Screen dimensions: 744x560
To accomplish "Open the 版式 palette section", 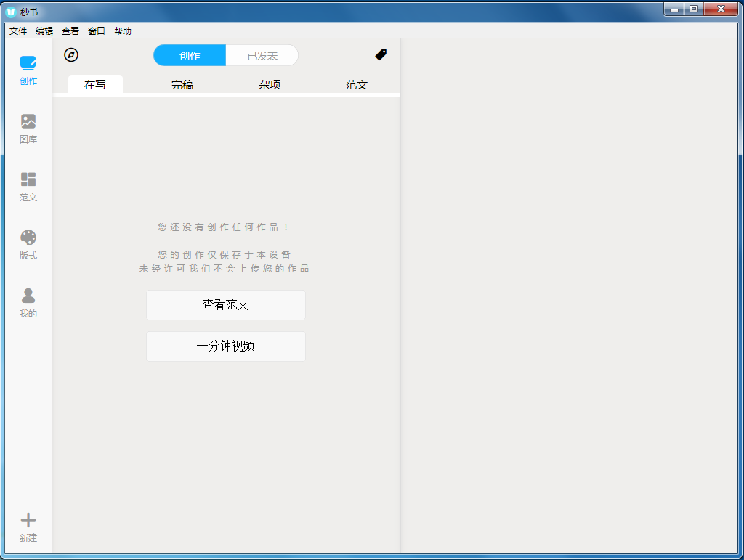I will pos(28,245).
